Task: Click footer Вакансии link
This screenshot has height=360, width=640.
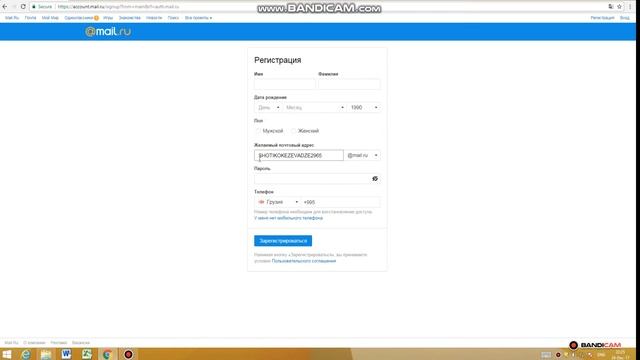Action: pyautogui.click(x=81, y=343)
